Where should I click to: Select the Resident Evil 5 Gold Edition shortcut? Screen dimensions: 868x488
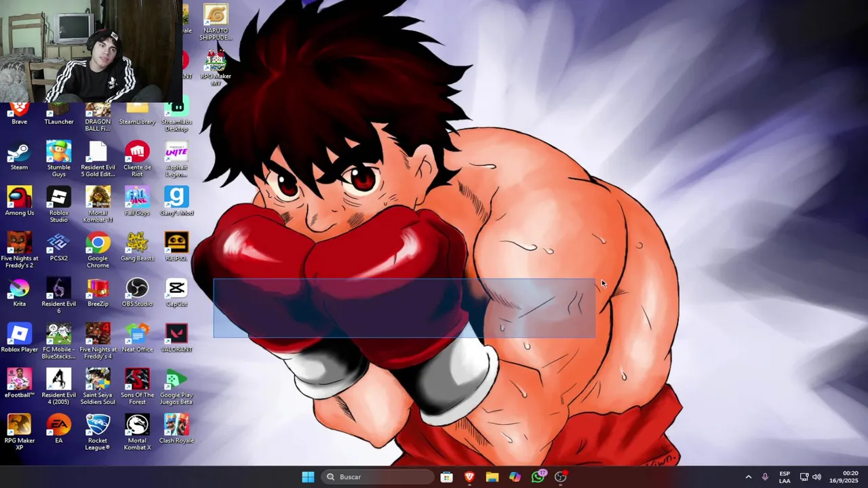click(x=98, y=159)
